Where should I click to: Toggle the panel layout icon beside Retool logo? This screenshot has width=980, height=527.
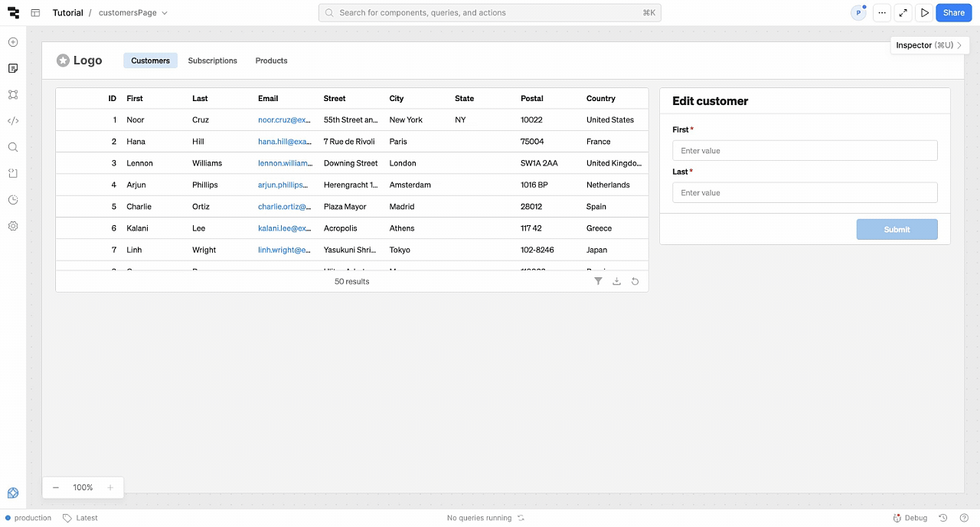tap(35, 13)
